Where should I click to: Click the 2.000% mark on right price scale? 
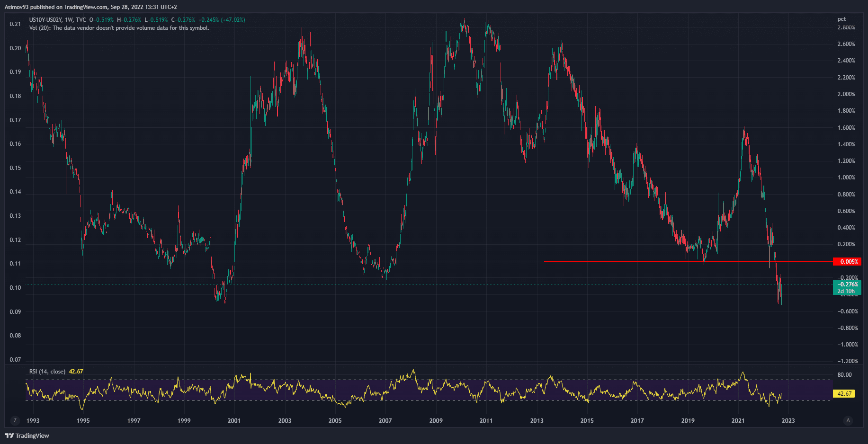tap(846, 94)
